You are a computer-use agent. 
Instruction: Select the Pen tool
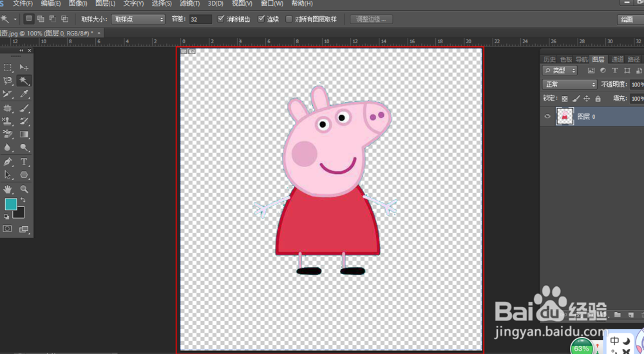(x=7, y=162)
